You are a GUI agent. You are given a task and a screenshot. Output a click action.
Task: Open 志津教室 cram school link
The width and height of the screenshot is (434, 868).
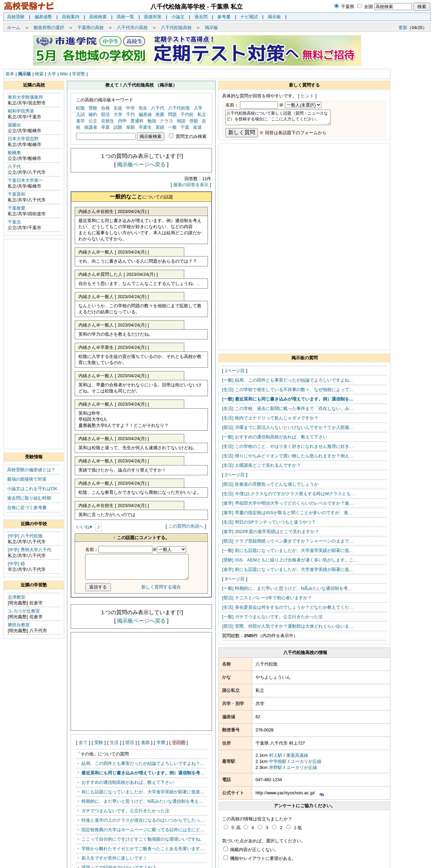(x=17, y=597)
